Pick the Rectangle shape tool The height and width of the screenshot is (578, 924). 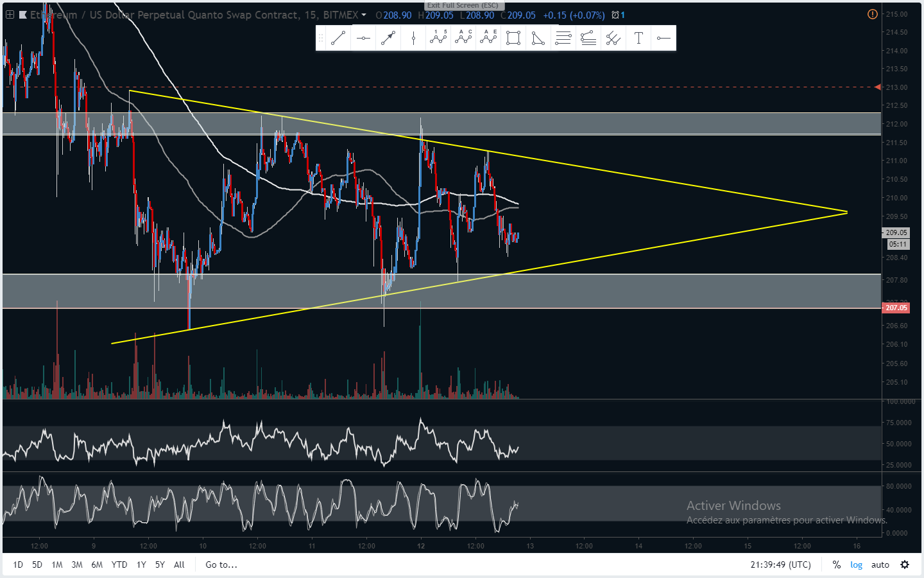click(x=513, y=39)
